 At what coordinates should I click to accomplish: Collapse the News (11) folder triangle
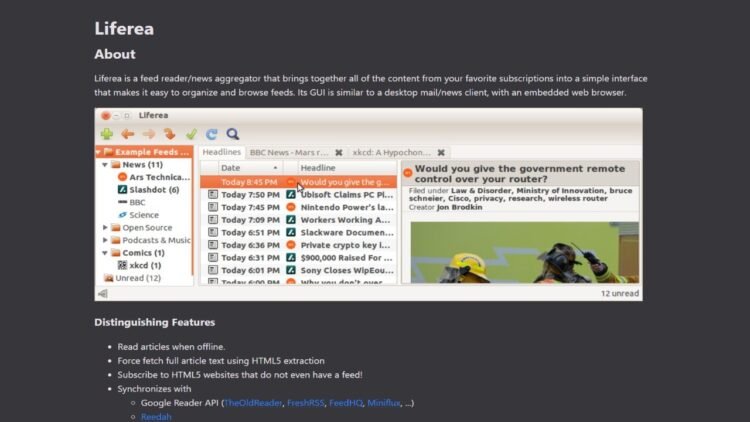coord(105,165)
